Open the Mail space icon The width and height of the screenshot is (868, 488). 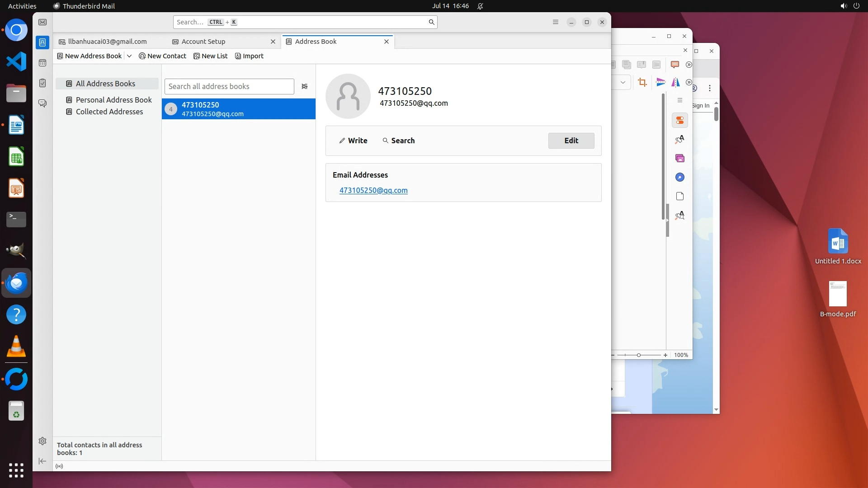[x=42, y=22]
